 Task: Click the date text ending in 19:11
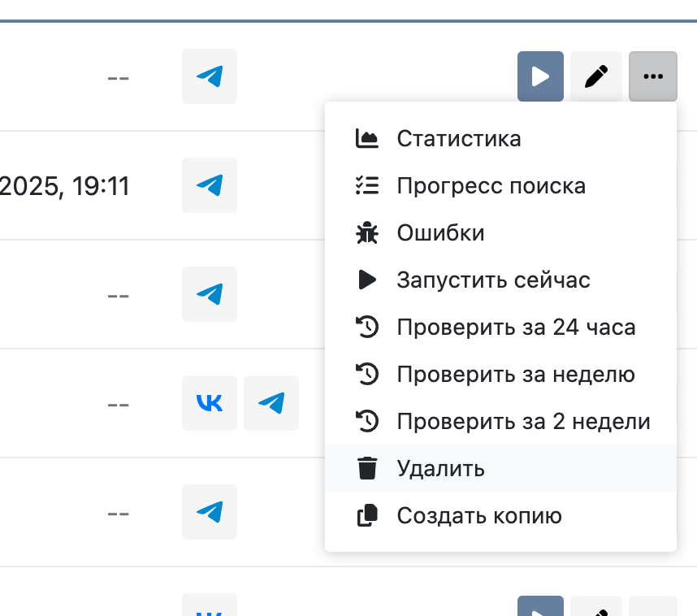tap(65, 186)
